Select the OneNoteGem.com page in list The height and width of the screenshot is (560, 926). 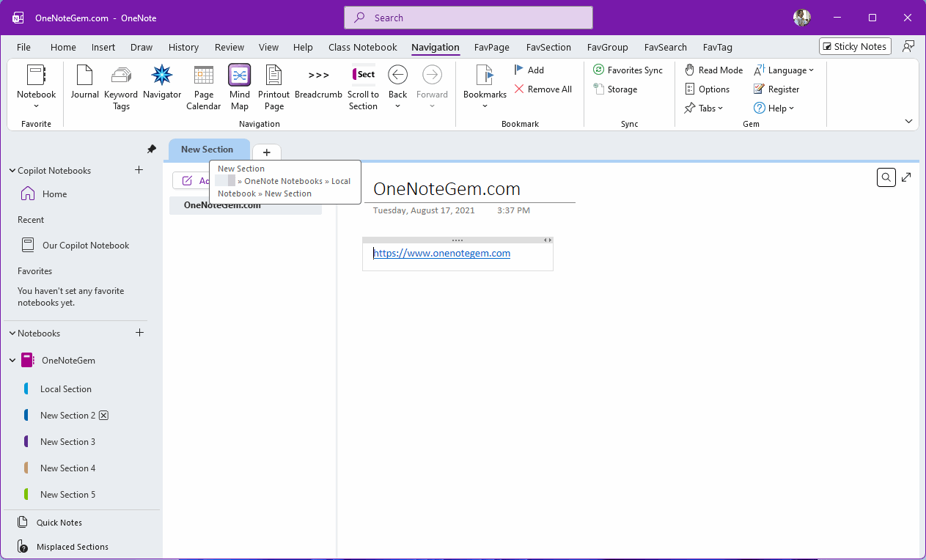tap(246, 206)
